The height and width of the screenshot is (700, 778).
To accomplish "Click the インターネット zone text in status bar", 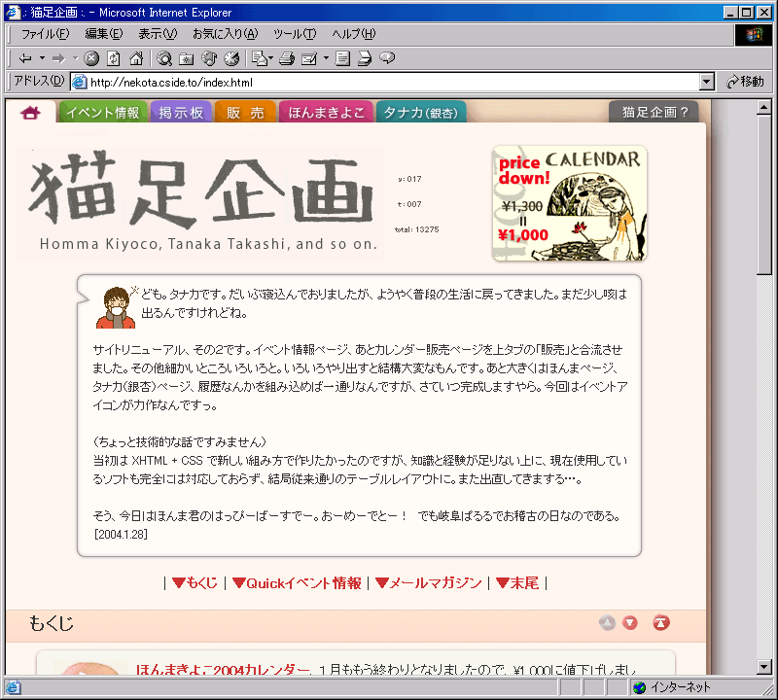I will (680, 687).
